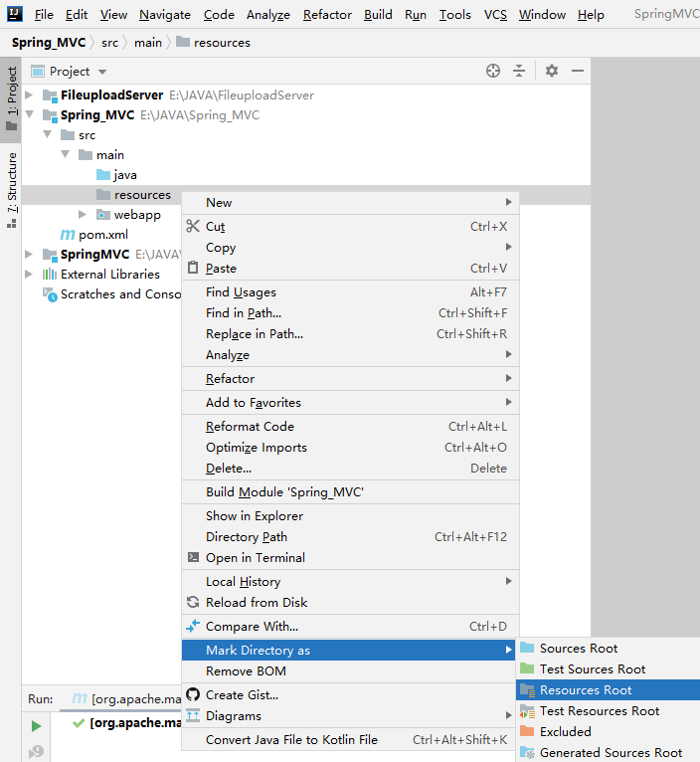Image resolution: width=700 pixels, height=762 pixels.
Task: Select Show in Explorer
Action: pyautogui.click(x=350, y=515)
